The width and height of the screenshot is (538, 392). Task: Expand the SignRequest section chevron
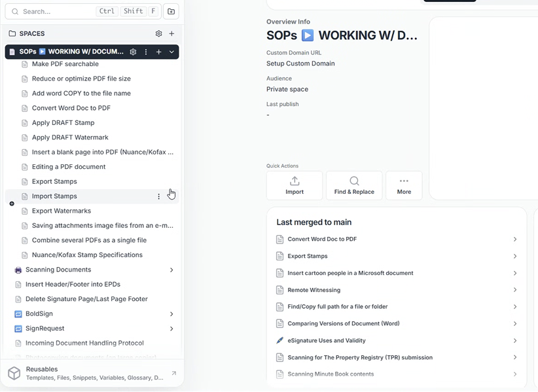[x=171, y=329]
